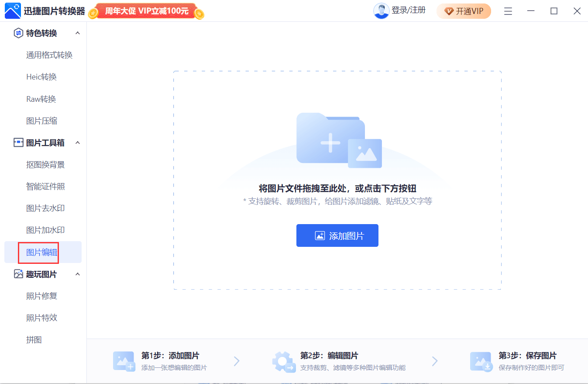
Task: Maximize the application window
Action: click(554, 11)
